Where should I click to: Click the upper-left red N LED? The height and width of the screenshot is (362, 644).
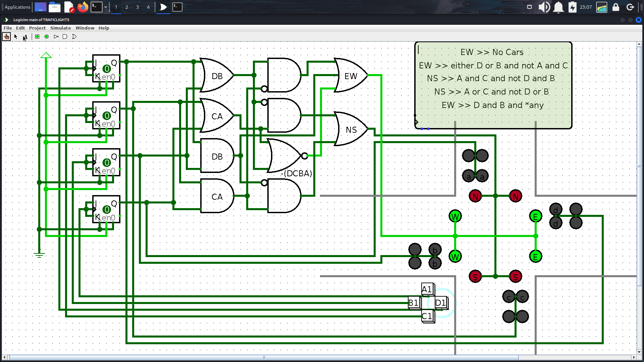click(x=475, y=196)
